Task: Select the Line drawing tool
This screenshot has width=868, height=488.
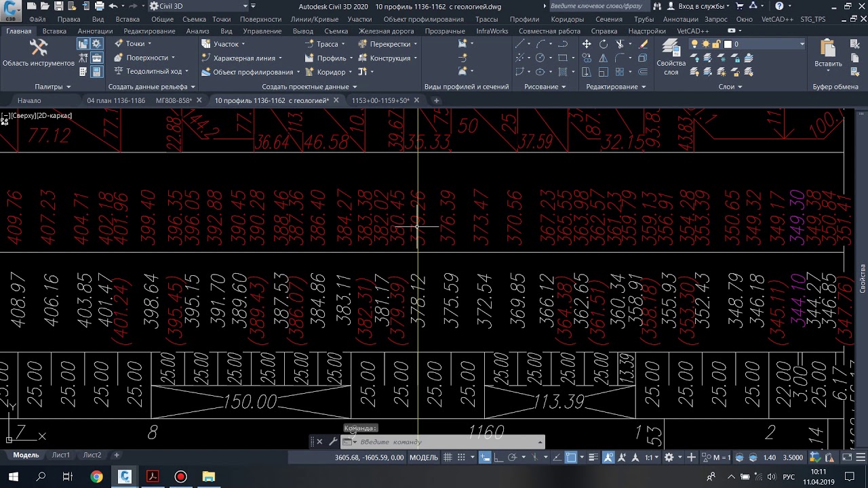Action: click(520, 44)
